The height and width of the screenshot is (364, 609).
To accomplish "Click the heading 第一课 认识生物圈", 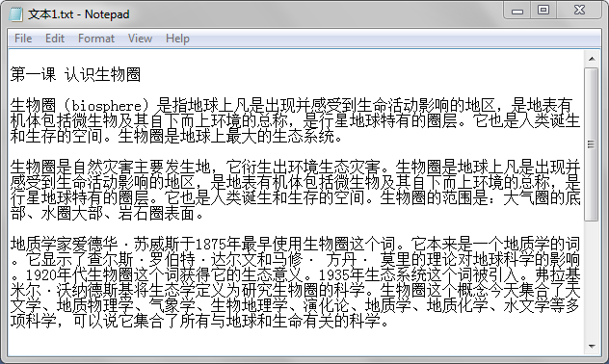I will [x=75, y=74].
